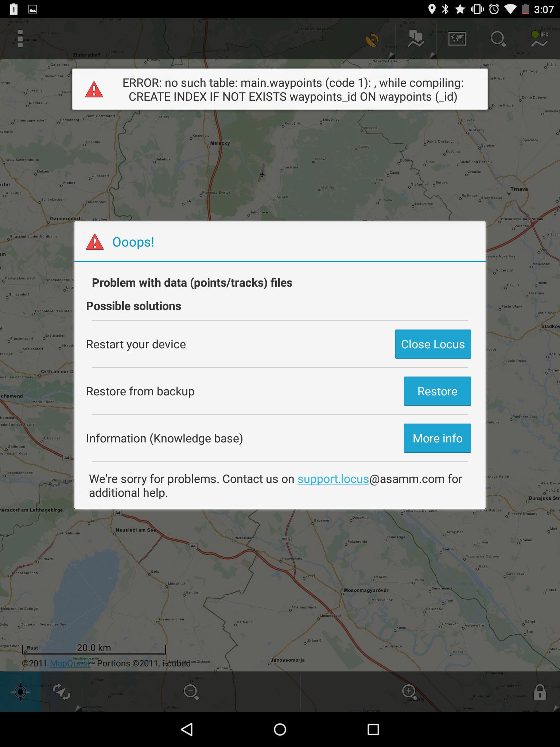Tap the 'Zistersdorf' label on map
The width and height of the screenshot is (560, 747).
[x=86, y=55]
